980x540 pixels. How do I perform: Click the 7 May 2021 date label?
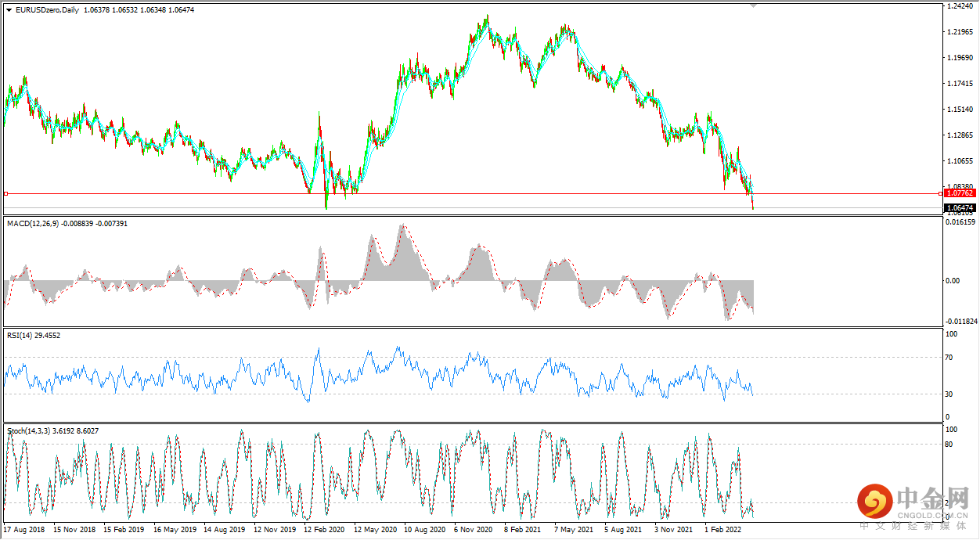point(572,529)
